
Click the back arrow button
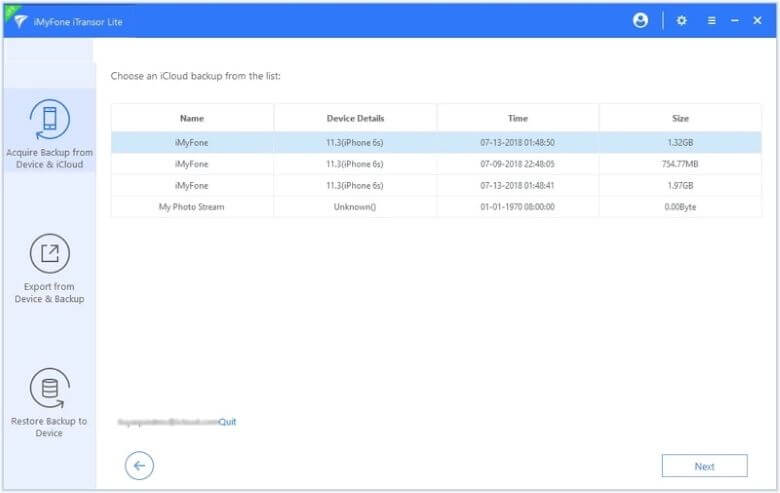139,466
